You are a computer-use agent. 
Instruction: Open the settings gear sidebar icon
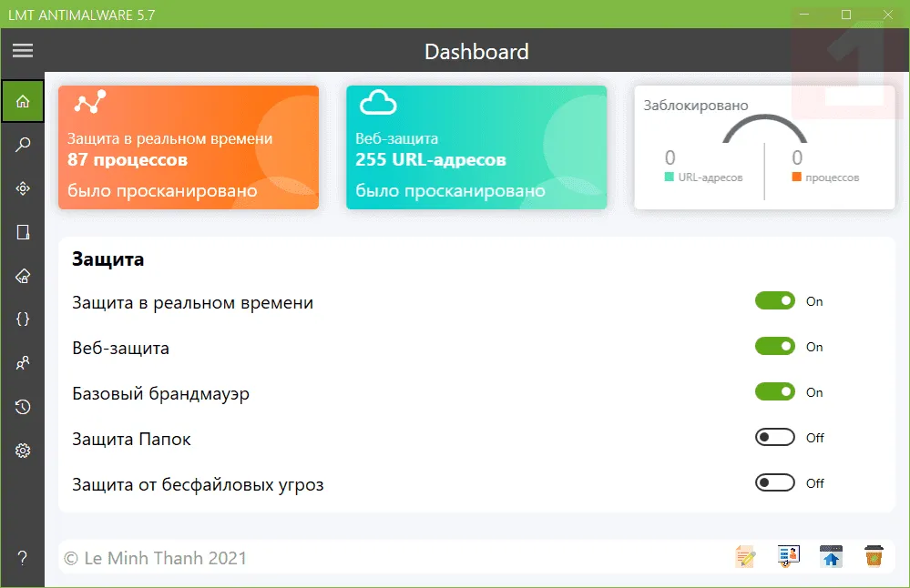[x=23, y=451]
